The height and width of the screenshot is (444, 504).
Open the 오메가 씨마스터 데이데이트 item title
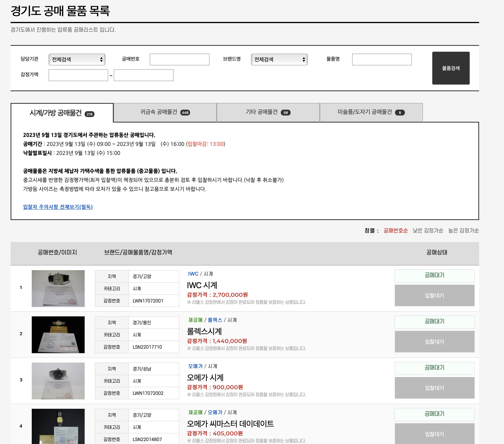(230, 424)
